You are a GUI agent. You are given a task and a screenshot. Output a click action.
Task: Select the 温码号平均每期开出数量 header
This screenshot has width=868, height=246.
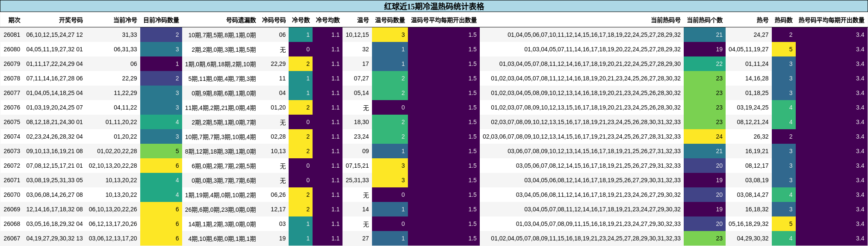pyautogui.click(x=444, y=20)
